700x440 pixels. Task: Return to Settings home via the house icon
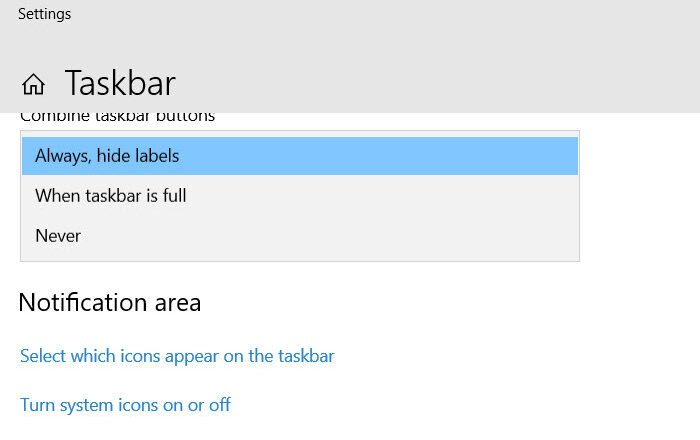tap(33, 84)
